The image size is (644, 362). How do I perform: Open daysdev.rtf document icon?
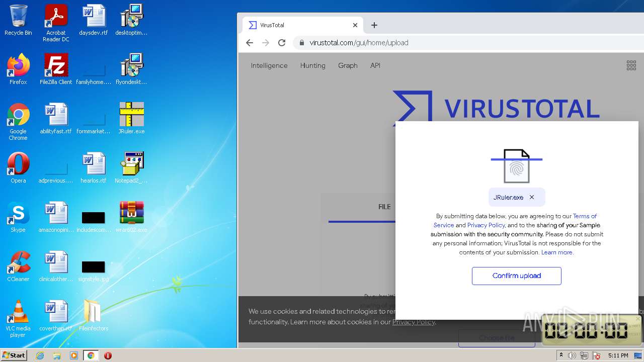point(94,20)
